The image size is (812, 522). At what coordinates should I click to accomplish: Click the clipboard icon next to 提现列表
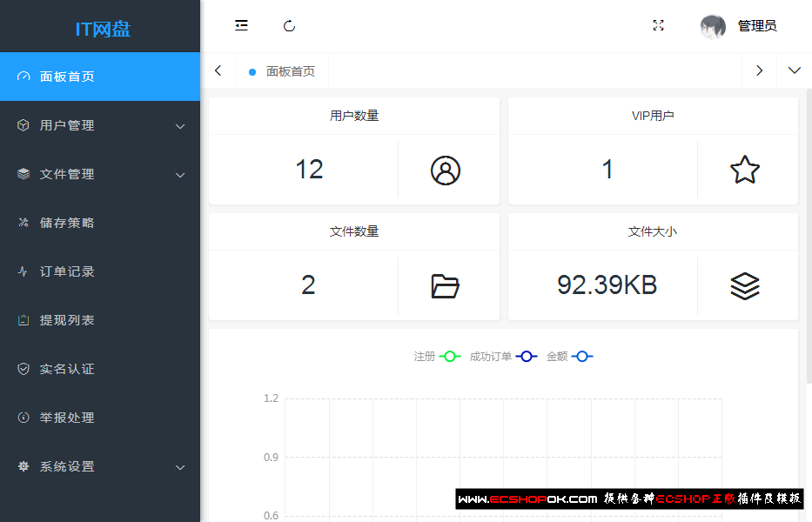click(23, 320)
